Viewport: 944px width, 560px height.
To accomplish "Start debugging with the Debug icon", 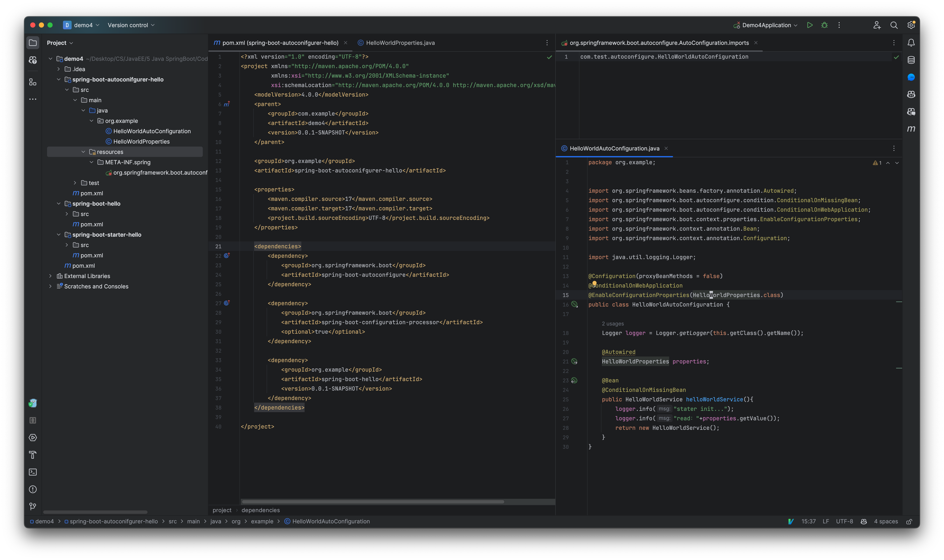I will [824, 25].
